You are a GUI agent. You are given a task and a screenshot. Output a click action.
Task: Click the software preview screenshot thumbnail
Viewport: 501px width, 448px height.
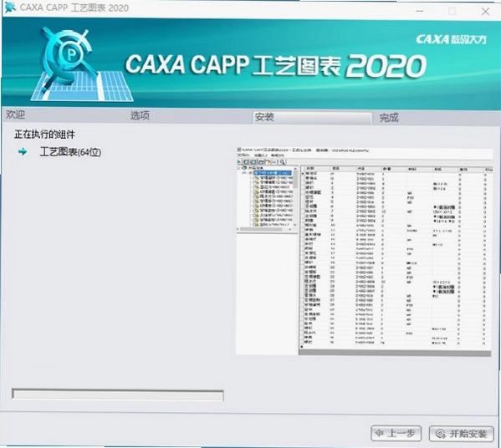pyautogui.click(x=364, y=251)
